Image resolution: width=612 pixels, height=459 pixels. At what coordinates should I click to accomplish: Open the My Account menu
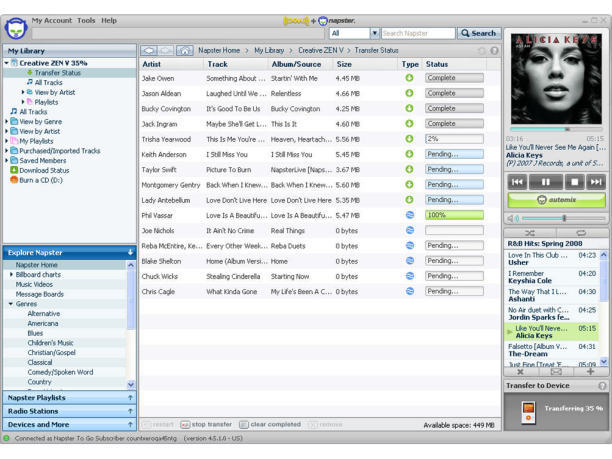tap(51, 20)
